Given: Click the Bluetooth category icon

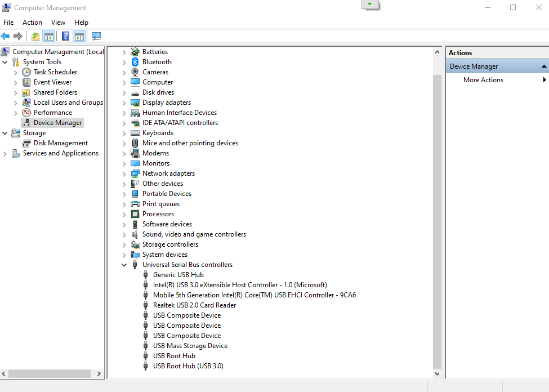Looking at the screenshot, I should [135, 62].
